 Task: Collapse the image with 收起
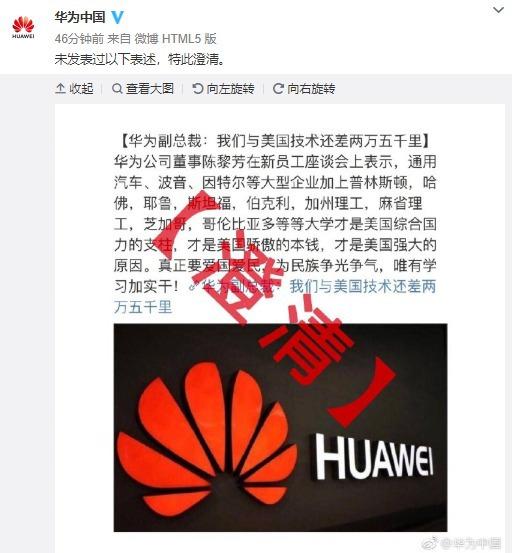(74, 89)
